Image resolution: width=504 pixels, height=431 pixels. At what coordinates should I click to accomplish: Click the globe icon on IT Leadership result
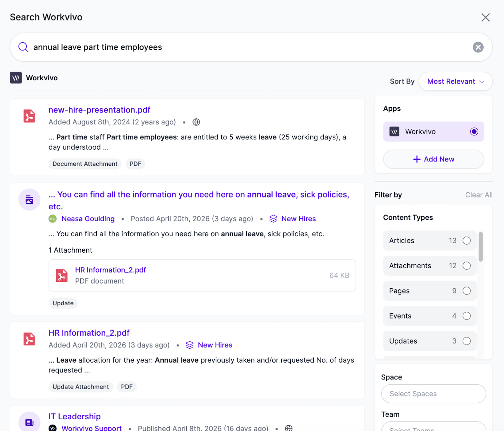pos(289,428)
